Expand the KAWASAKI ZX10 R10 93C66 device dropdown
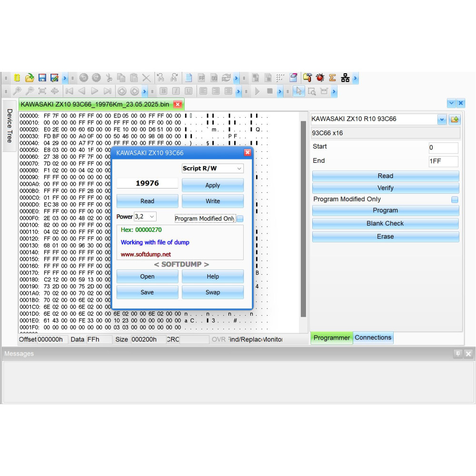476x476 pixels. 442,119
